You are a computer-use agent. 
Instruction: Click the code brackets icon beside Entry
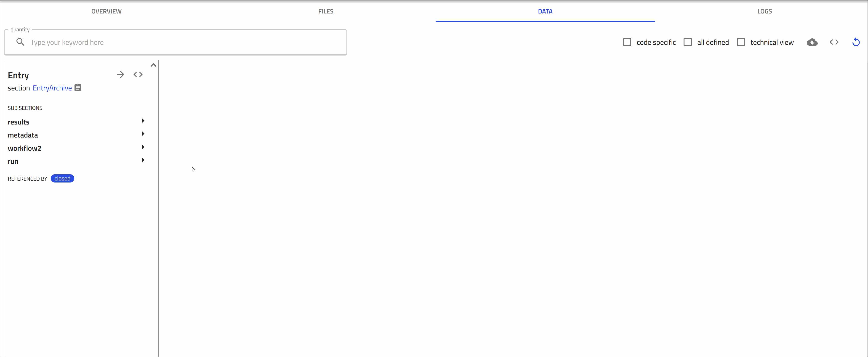[x=138, y=74]
